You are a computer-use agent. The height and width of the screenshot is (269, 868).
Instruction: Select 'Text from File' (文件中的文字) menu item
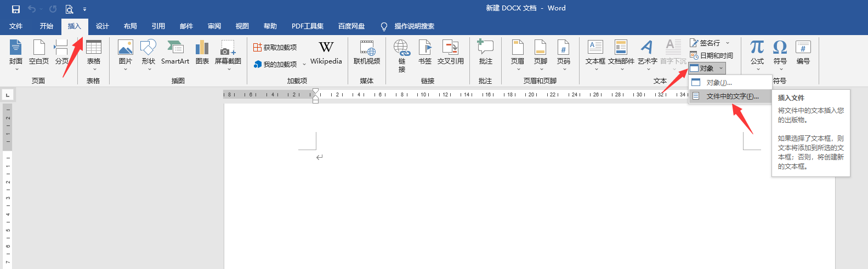[x=732, y=96]
